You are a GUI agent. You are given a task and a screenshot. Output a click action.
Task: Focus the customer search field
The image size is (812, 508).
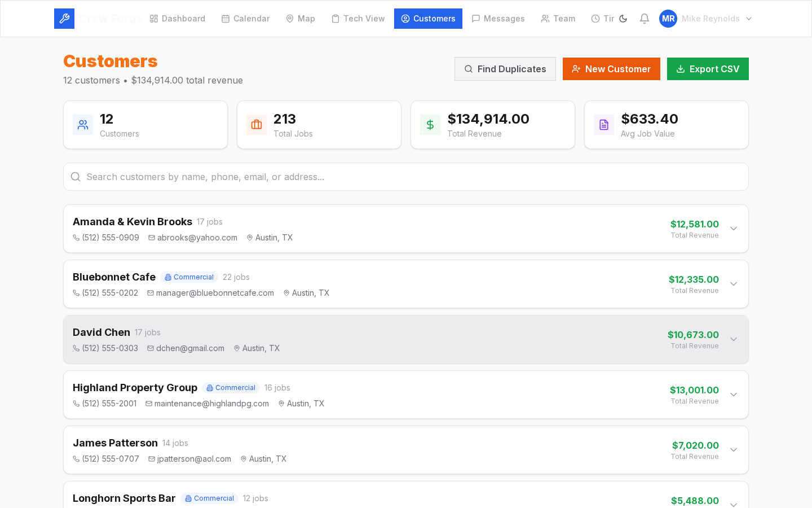(x=406, y=177)
